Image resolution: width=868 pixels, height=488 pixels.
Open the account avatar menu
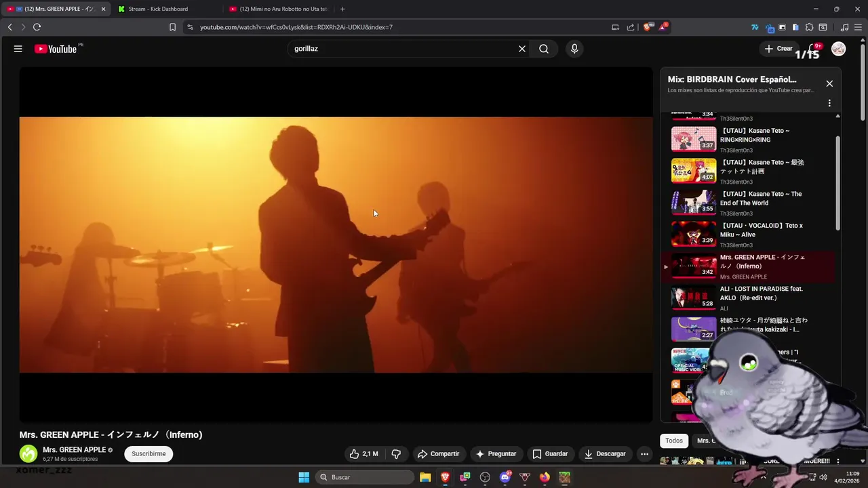[x=839, y=49]
